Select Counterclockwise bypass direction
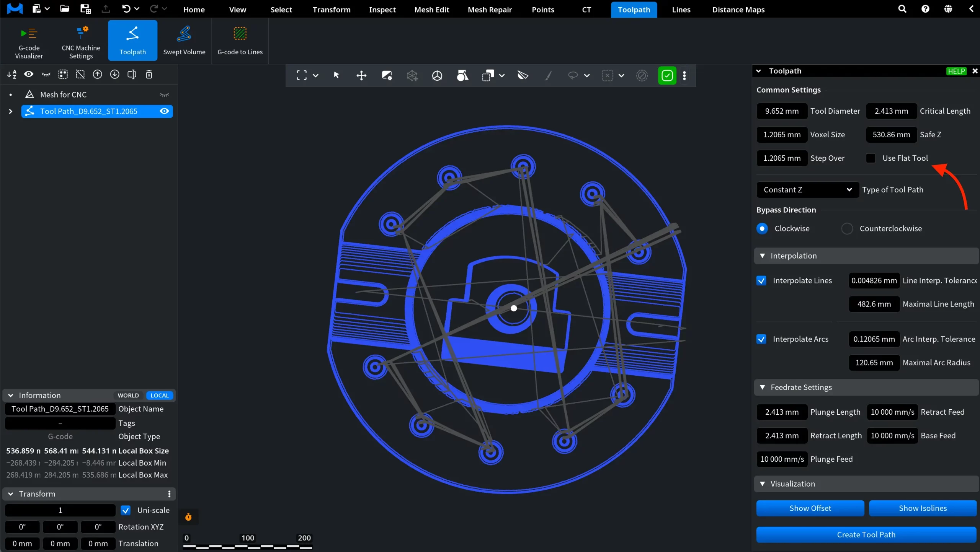Image resolution: width=980 pixels, height=552 pixels. (x=847, y=228)
